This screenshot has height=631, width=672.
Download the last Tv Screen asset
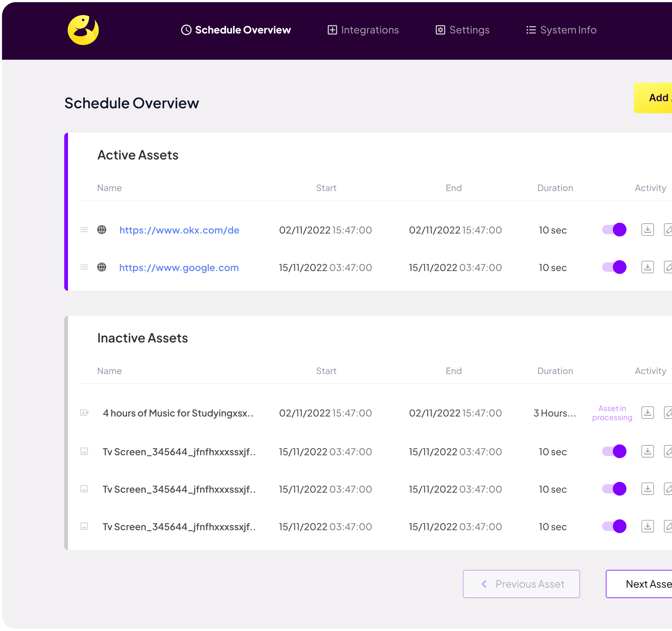[x=647, y=526]
